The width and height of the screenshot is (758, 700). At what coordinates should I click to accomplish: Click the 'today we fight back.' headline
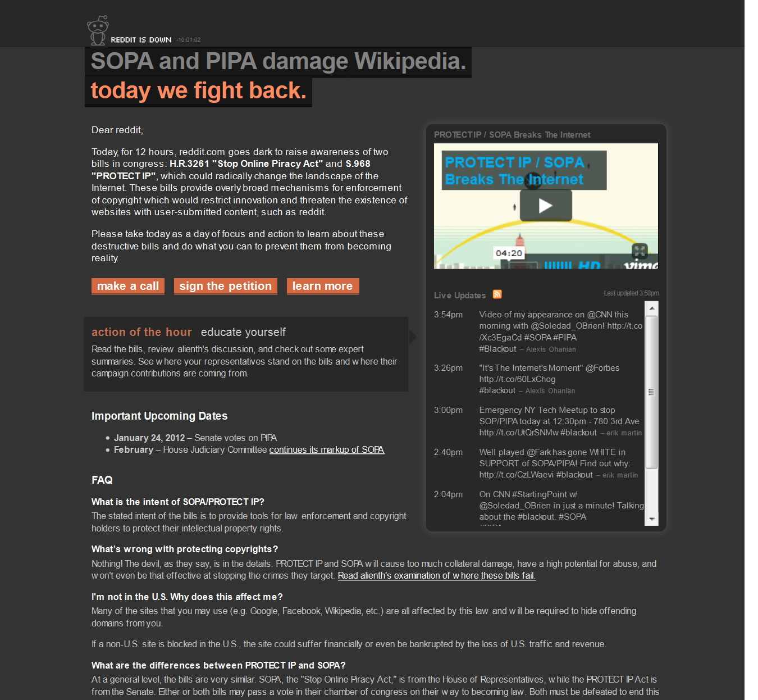198,91
